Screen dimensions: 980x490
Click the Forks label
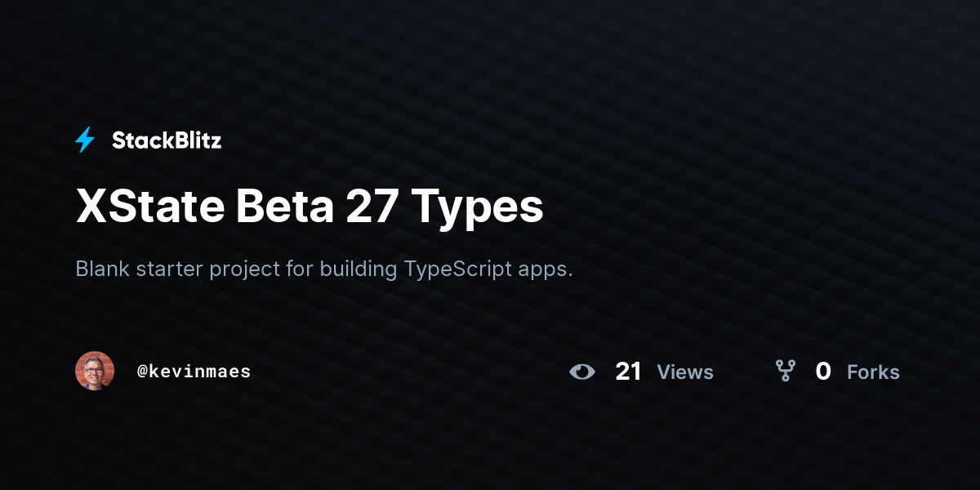(x=873, y=372)
